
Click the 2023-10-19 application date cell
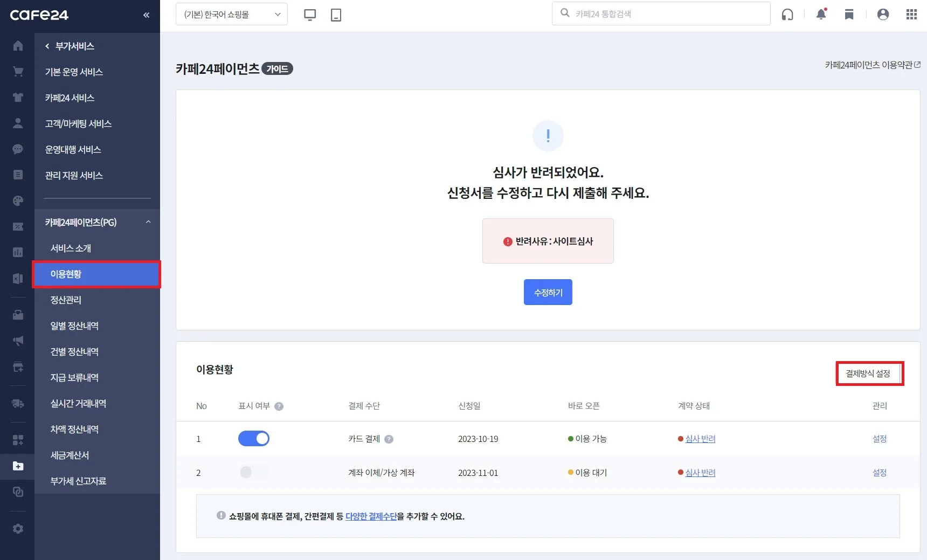[478, 439]
